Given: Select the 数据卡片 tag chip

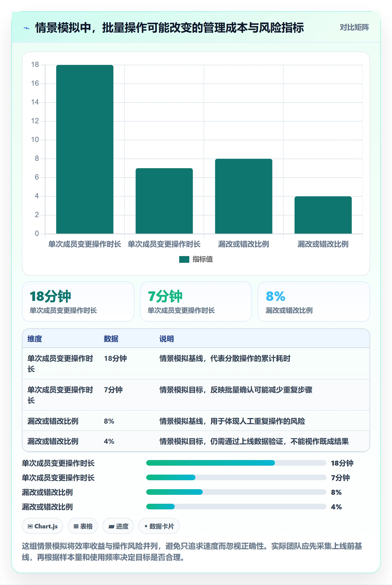Looking at the screenshot, I should [x=159, y=526].
